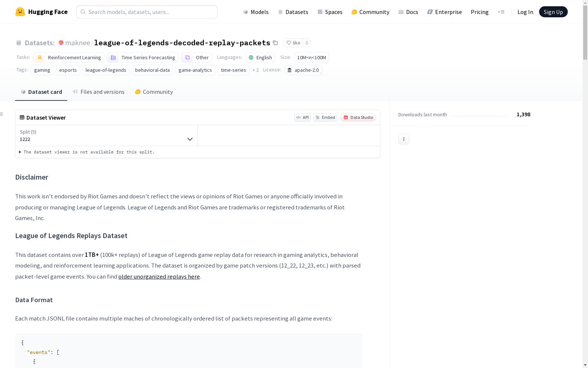Image resolution: width=588 pixels, height=368 pixels.
Task: Switch to the Files and versions tab
Action: 98,92
